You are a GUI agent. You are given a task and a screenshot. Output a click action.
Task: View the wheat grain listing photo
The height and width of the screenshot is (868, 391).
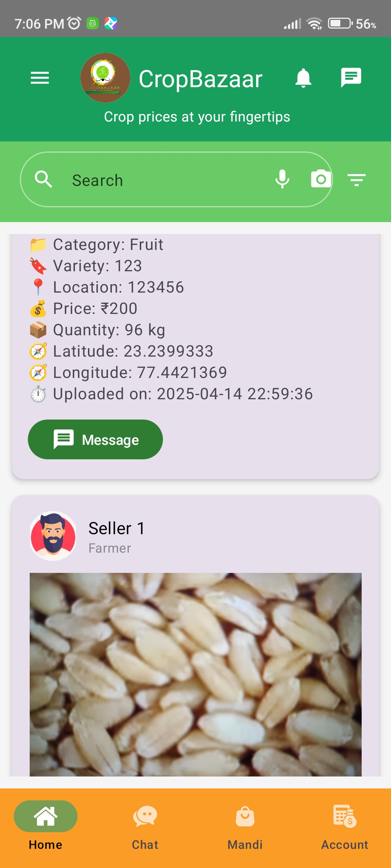tap(195, 674)
